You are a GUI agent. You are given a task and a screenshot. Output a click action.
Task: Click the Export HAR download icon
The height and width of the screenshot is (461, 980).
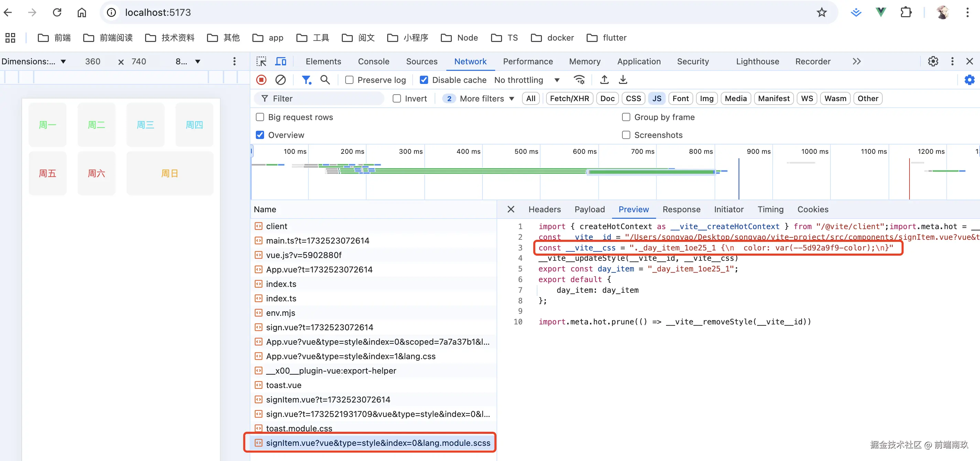[623, 80]
